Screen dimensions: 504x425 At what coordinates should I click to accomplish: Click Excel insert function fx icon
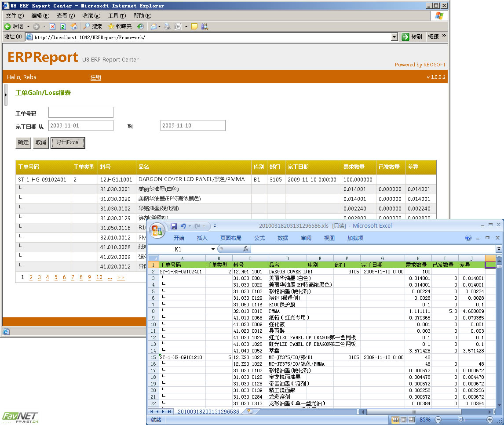pos(246,249)
